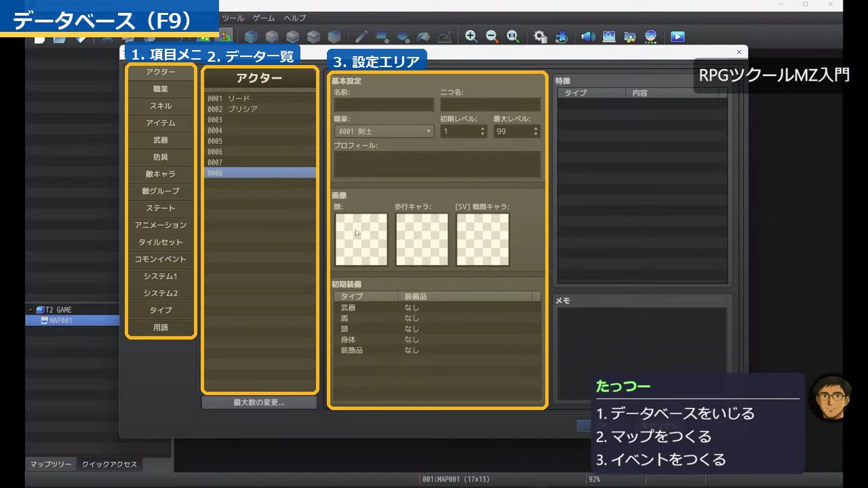Select the 敵グループ database category

coord(161,191)
